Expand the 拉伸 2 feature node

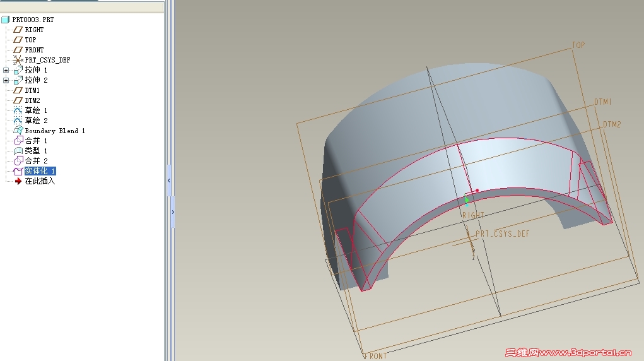[6, 81]
